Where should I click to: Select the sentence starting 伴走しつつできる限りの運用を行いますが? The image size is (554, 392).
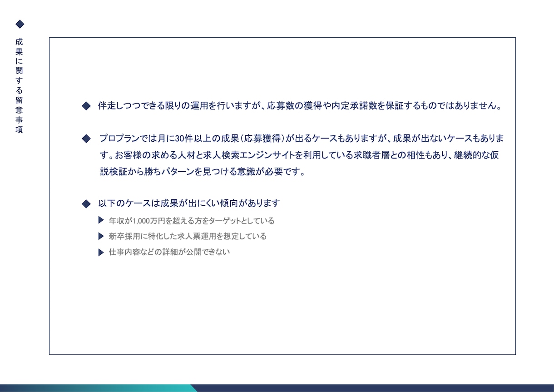point(301,106)
